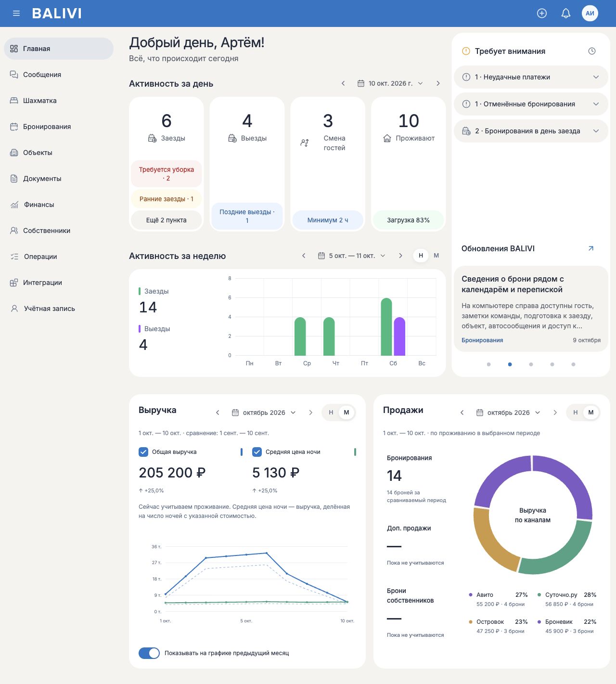
Task: Open Финансы in sidebar
Action: [x=59, y=205]
